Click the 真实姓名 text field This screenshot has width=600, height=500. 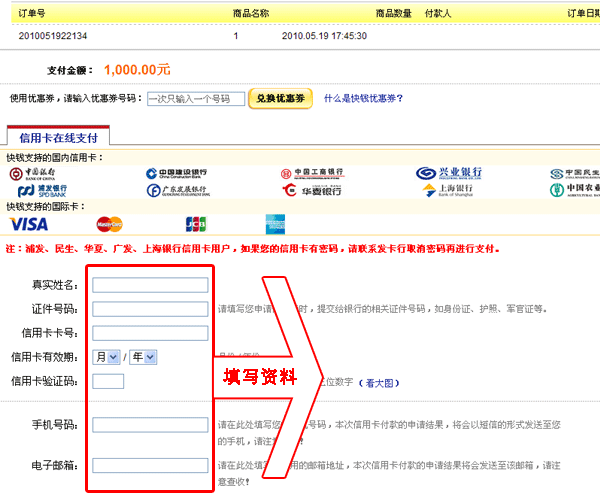point(150,285)
